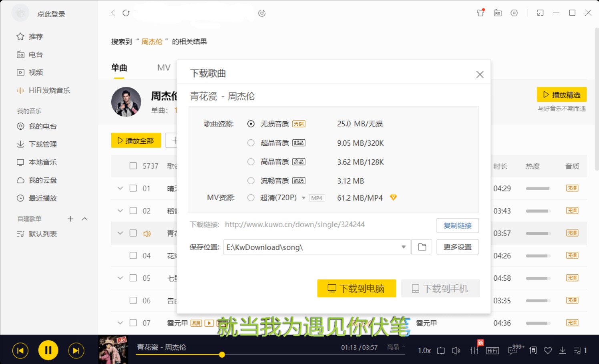
Task: Switch to the MV tab
Action: coord(164,68)
